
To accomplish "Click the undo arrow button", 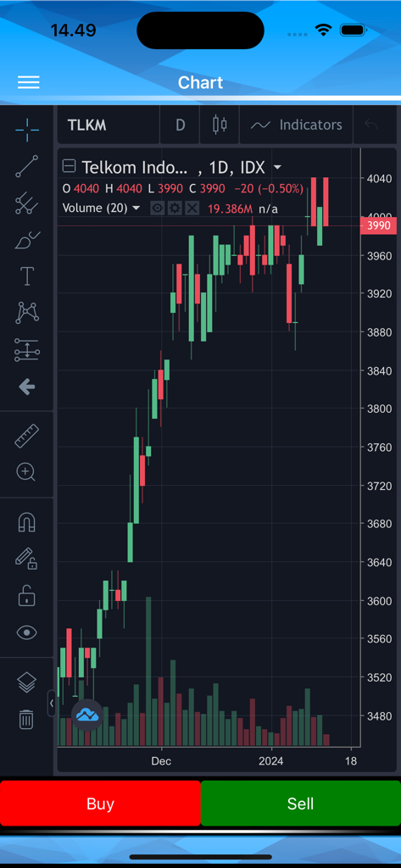I will coord(370,125).
